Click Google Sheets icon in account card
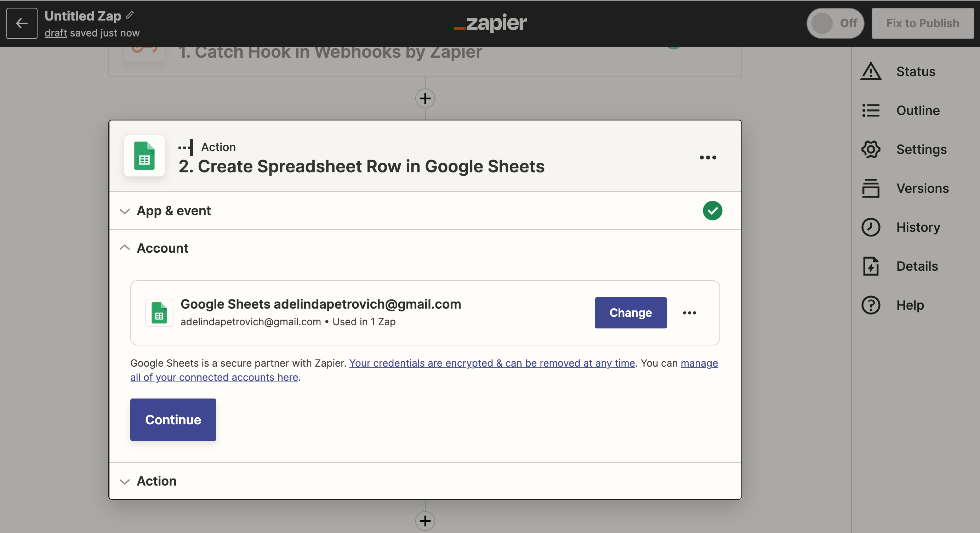 [x=159, y=313]
